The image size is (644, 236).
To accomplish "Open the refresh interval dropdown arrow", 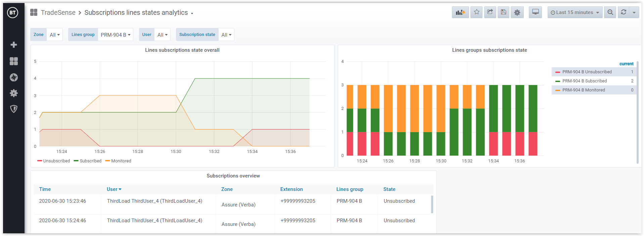I will pos(634,12).
